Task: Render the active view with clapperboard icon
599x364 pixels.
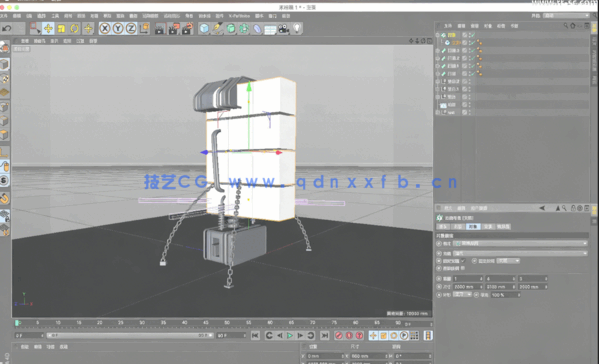Action: pyautogui.click(x=160, y=29)
